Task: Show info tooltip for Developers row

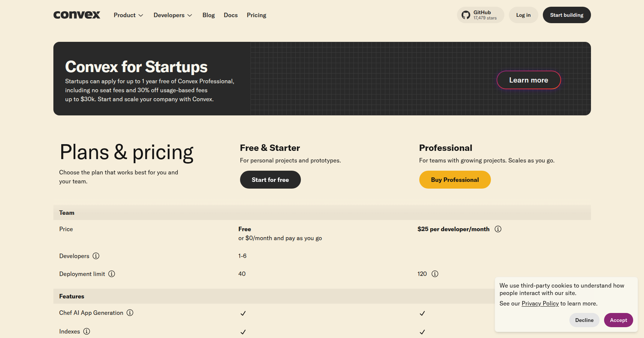Action: (x=96, y=256)
